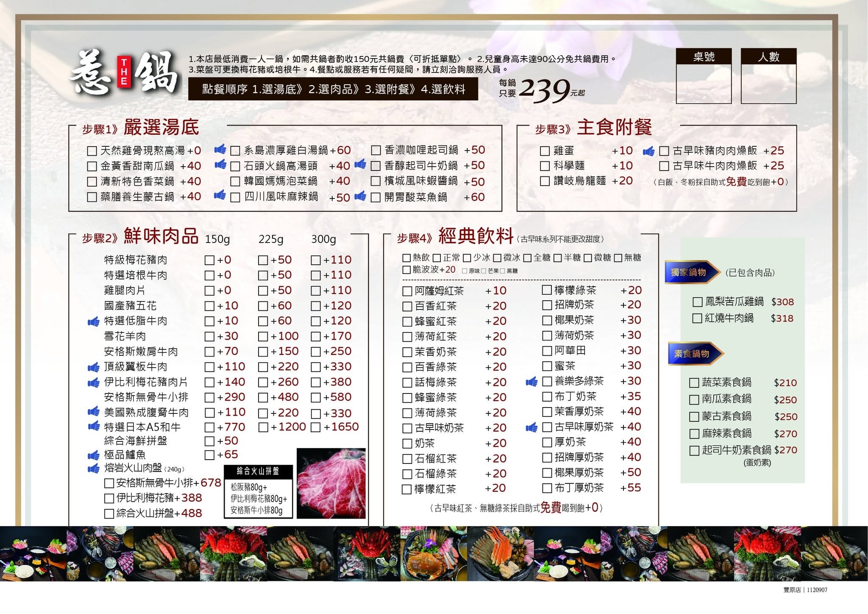This screenshot has height=614, width=868.
Task: Tick 安格斯無骨牛小排+678 volcano platter box
Action: coord(109,483)
